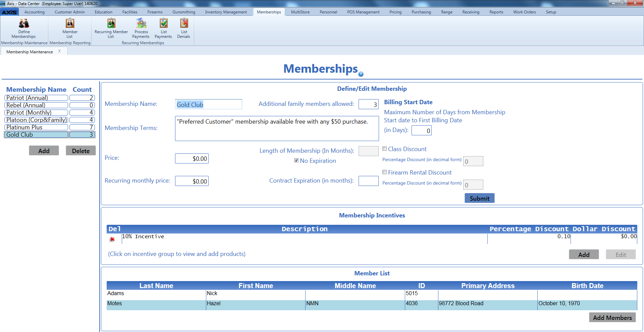Click the Percentage Discount value 0.10
This screenshot has height=332, width=644.
[564, 237]
